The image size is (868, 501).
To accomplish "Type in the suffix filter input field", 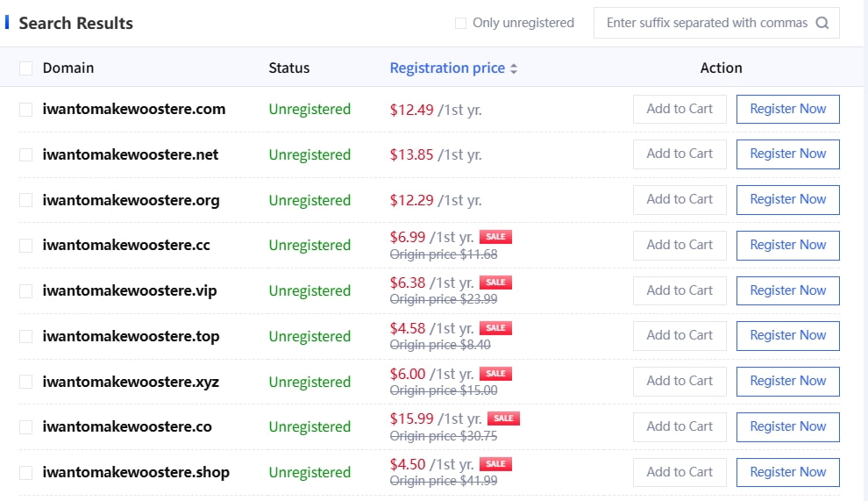I will 706,24.
